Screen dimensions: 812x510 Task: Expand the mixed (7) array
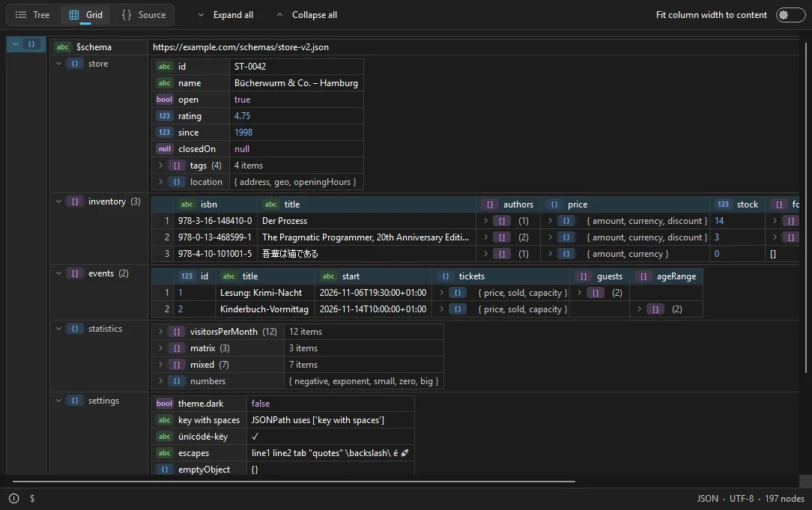coord(160,365)
